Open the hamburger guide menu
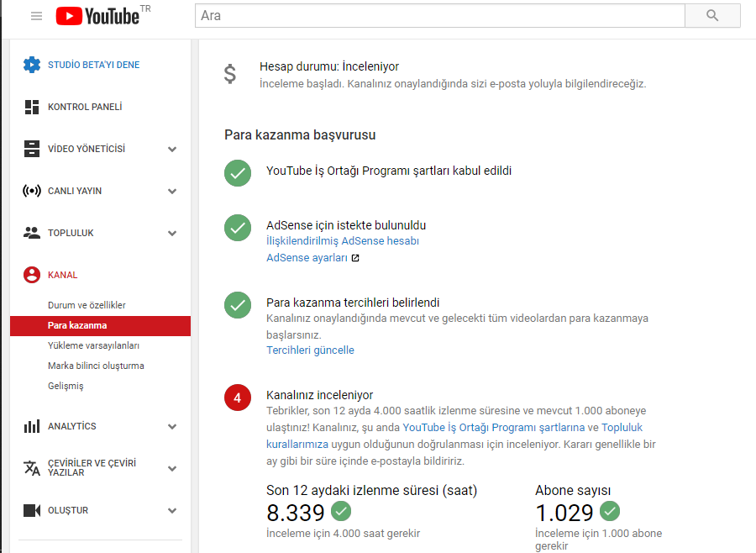The width and height of the screenshot is (756, 553). point(36,16)
